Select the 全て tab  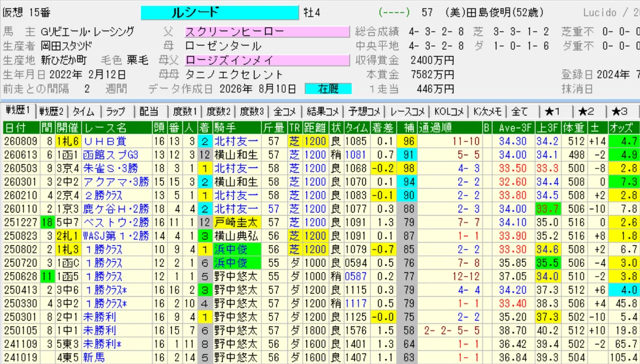tap(521, 111)
